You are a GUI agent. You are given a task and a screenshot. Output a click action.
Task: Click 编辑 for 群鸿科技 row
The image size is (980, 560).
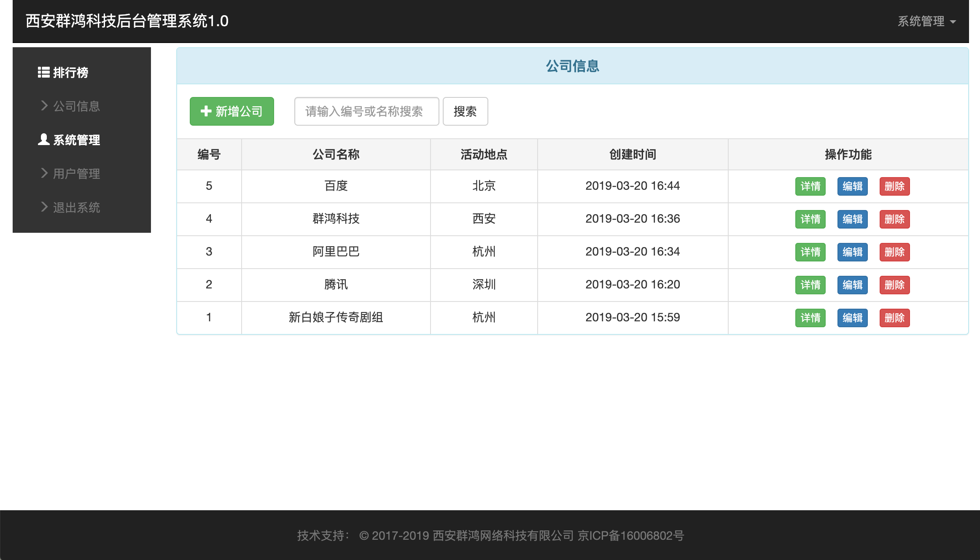click(852, 219)
